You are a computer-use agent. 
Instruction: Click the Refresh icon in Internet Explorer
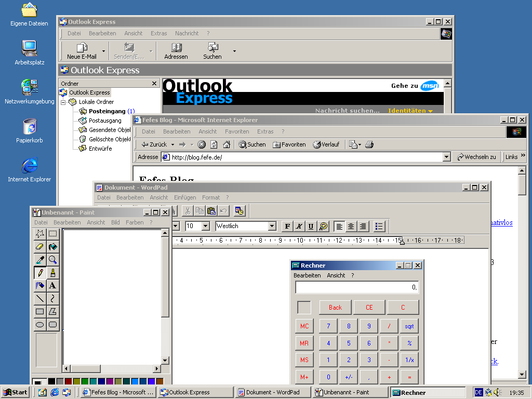(x=214, y=144)
